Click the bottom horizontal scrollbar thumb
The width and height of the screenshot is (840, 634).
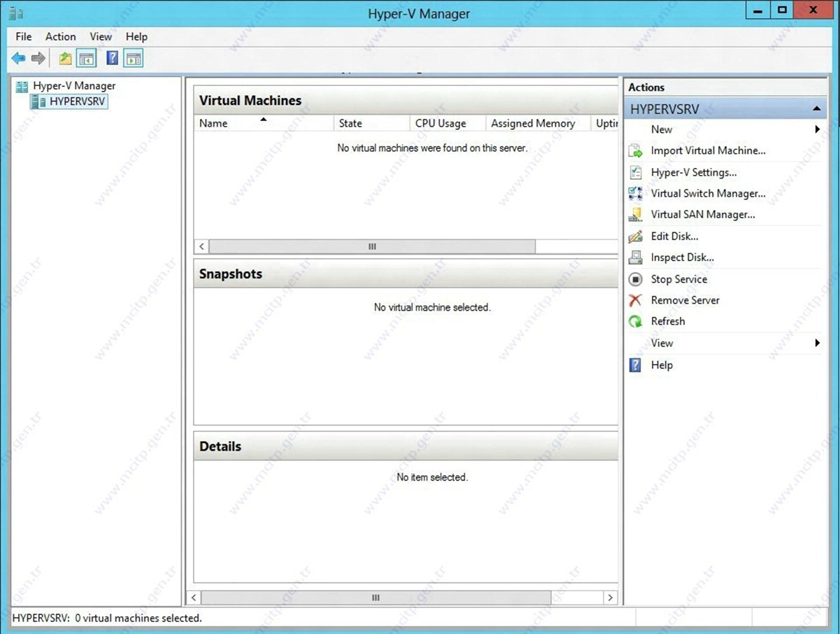pyautogui.click(x=376, y=598)
